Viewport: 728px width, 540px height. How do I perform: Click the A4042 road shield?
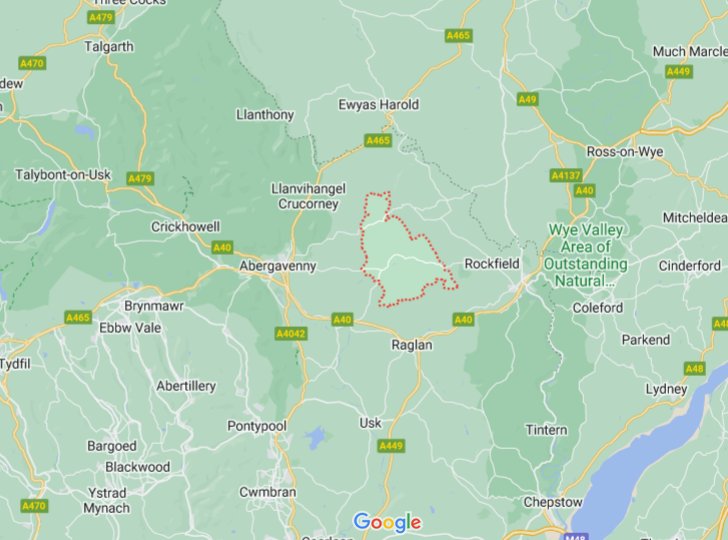click(291, 333)
